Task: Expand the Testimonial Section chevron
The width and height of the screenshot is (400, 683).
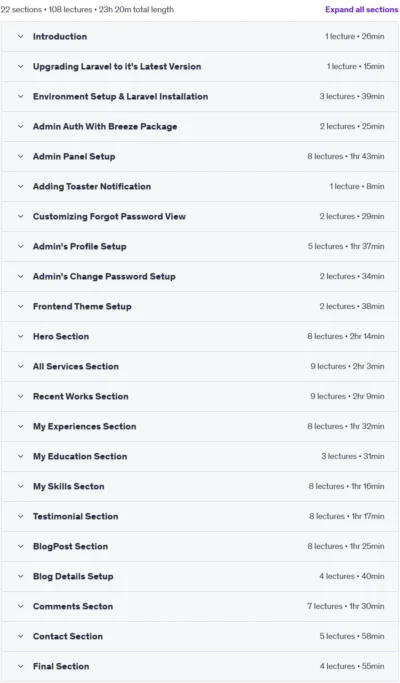Action: tap(20, 517)
